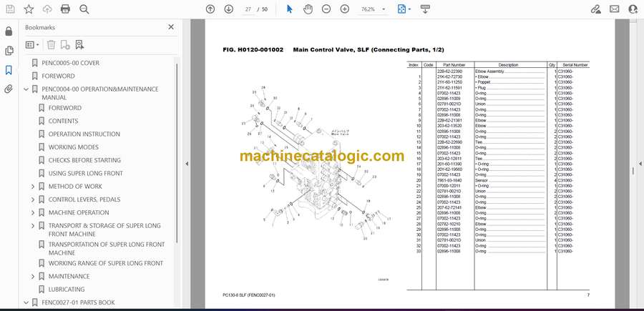Go to the next page arrow

(x=229, y=9)
